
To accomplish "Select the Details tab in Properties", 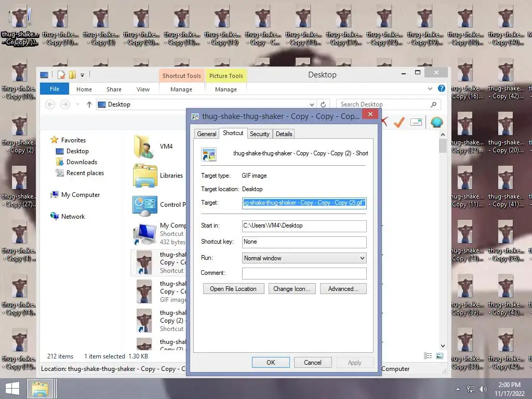I will [x=284, y=134].
